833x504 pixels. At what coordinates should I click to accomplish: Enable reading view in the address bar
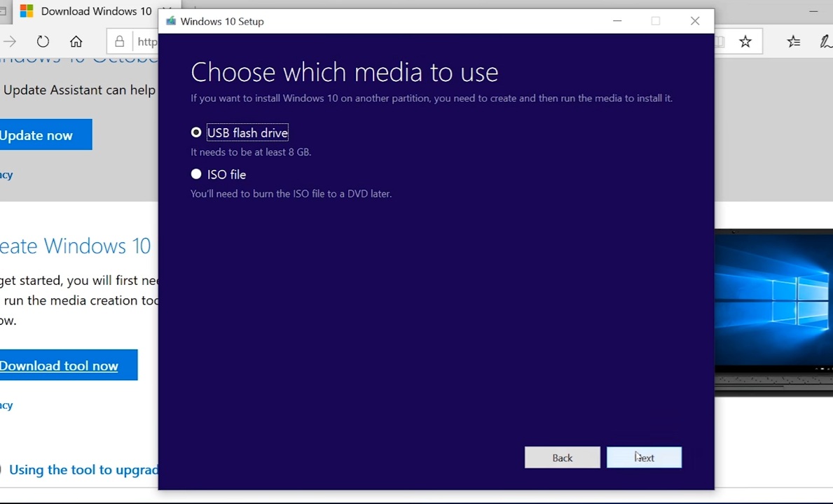[x=721, y=41]
